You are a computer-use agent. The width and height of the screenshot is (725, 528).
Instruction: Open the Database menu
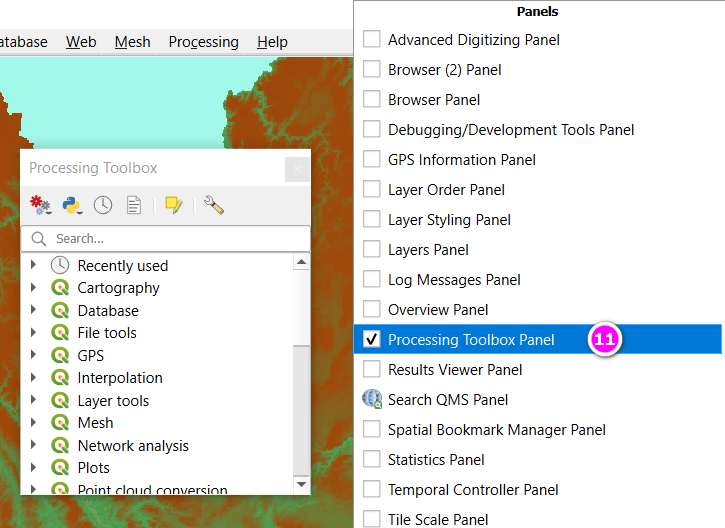[24, 42]
